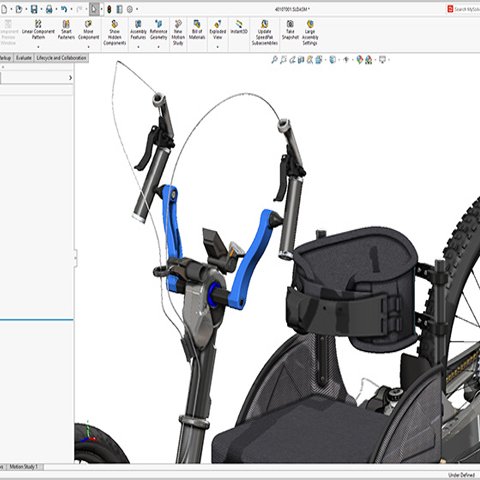Print the document using the Print icon
The height and width of the screenshot is (480, 480).
pyautogui.click(x=49, y=9)
